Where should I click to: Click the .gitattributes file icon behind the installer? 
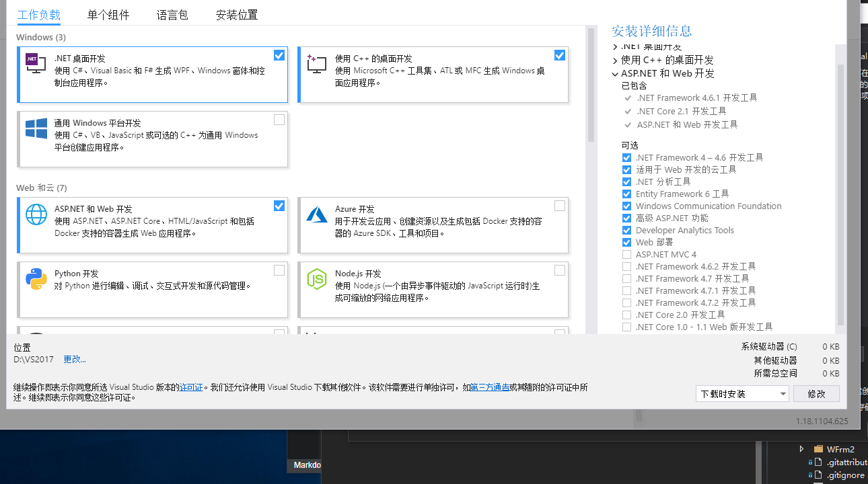pyautogui.click(x=818, y=462)
